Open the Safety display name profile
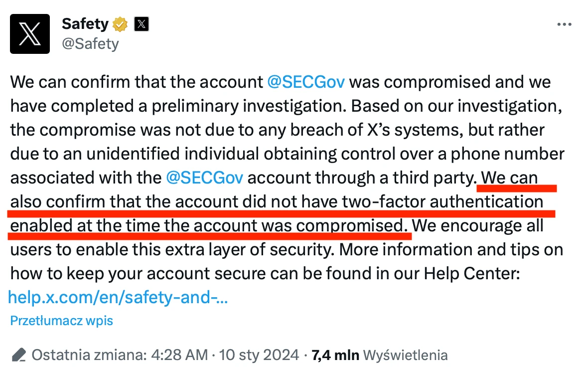The image size is (588, 373). [85, 24]
